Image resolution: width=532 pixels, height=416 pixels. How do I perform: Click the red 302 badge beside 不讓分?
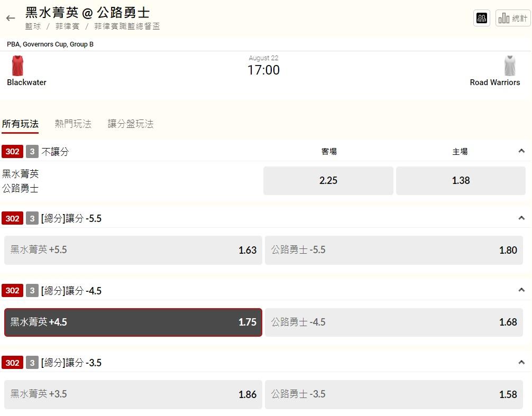tap(12, 151)
